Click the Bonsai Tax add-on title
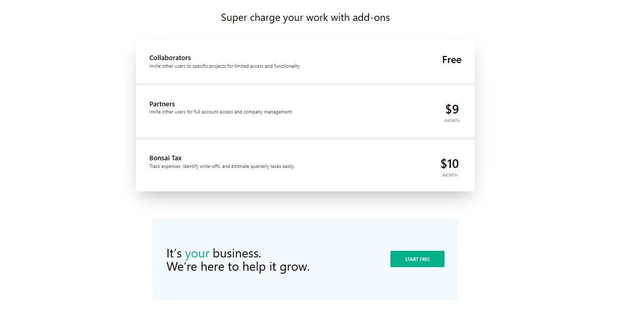Image resolution: width=644 pixels, height=318 pixels. [165, 158]
